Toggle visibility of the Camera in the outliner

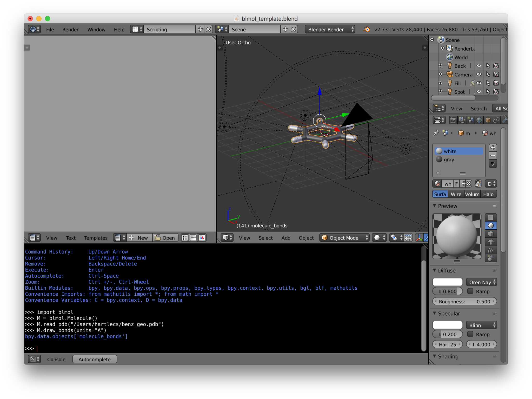[479, 74]
